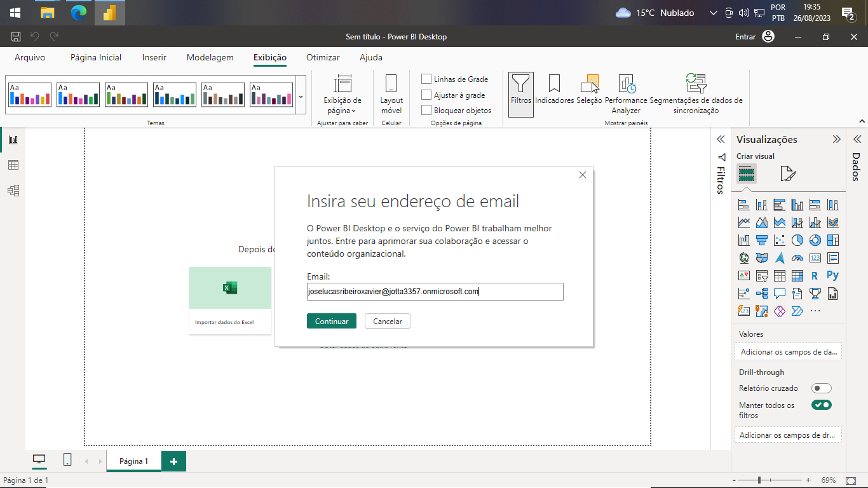The height and width of the screenshot is (488, 868).
Task: Show hidden system tray icons
Action: 713,13
